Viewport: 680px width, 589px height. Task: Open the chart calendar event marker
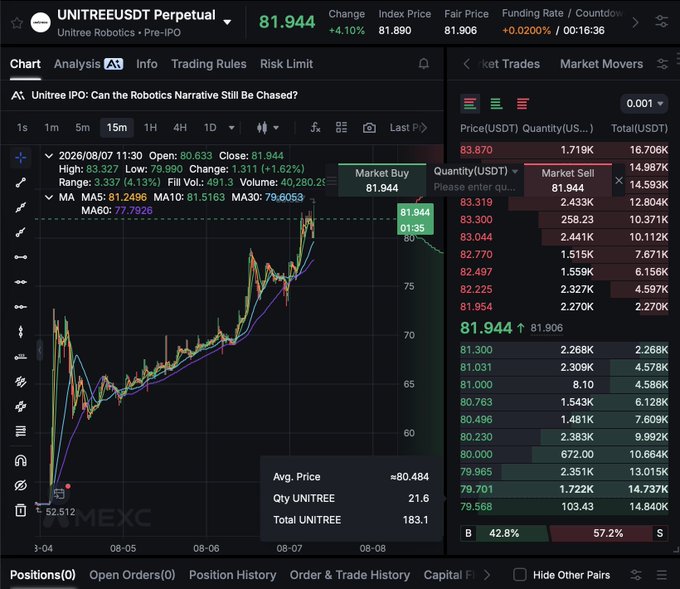tap(59, 494)
